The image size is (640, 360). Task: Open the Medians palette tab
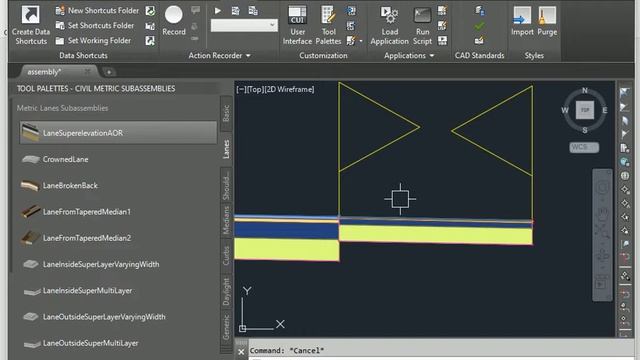pos(226,220)
